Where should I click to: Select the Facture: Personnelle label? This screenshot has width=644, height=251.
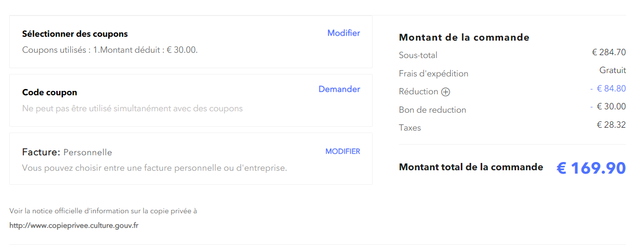pyautogui.click(x=67, y=152)
